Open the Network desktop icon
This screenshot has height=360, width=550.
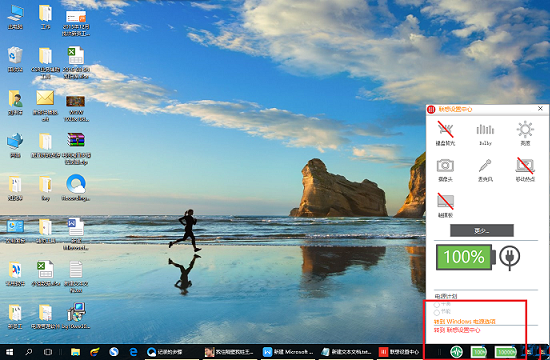15,146
